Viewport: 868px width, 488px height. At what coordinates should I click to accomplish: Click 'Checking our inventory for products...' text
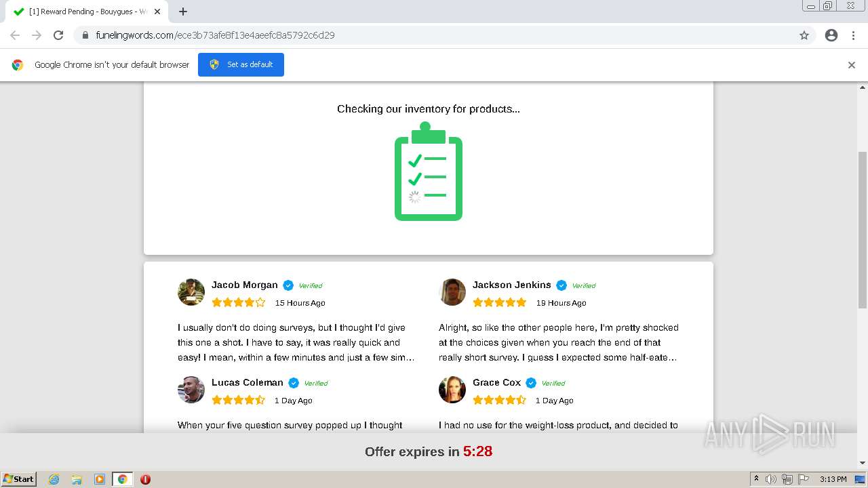point(429,108)
